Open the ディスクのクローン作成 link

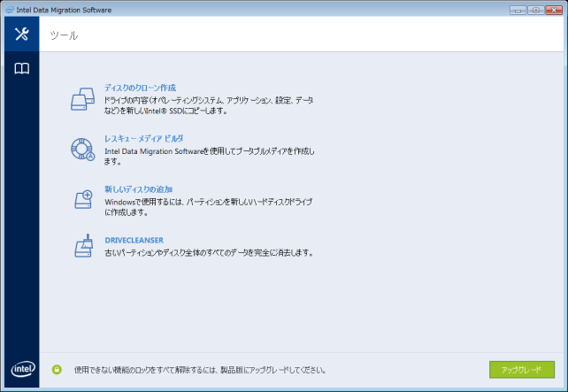pyautogui.click(x=140, y=88)
